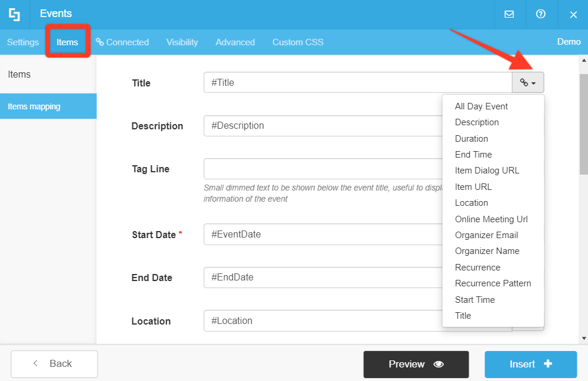Click the Title input field
This screenshot has height=381, width=588.
[x=358, y=82]
